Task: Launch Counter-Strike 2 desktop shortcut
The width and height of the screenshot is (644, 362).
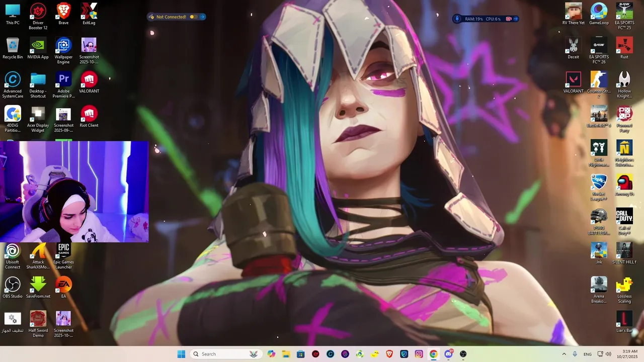Action: [599, 85]
